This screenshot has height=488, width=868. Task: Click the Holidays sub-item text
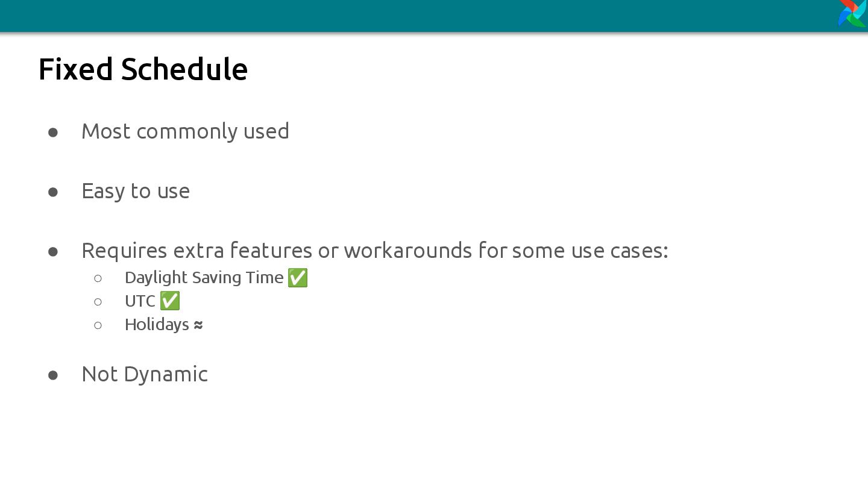click(x=157, y=325)
